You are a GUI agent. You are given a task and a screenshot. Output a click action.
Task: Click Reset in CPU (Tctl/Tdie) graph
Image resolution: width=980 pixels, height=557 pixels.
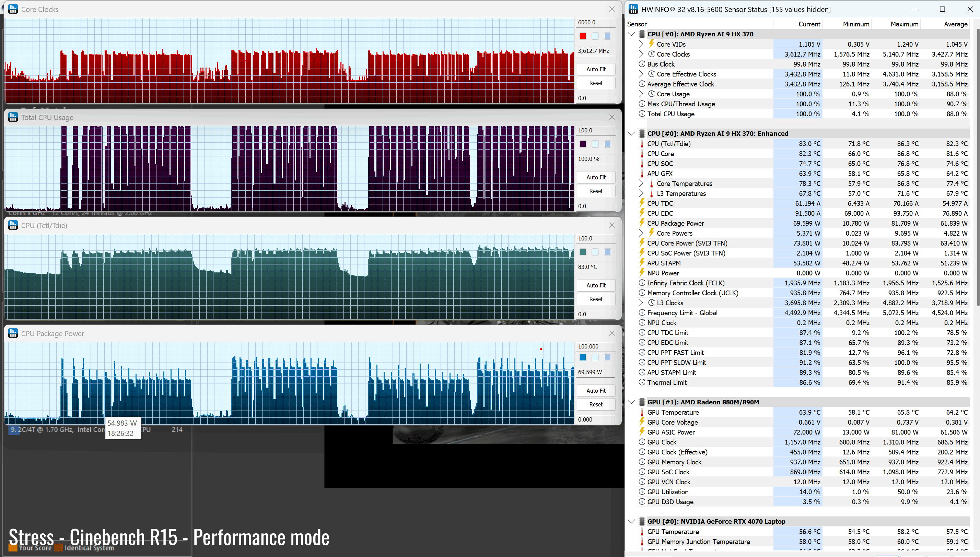[x=596, y=299]
